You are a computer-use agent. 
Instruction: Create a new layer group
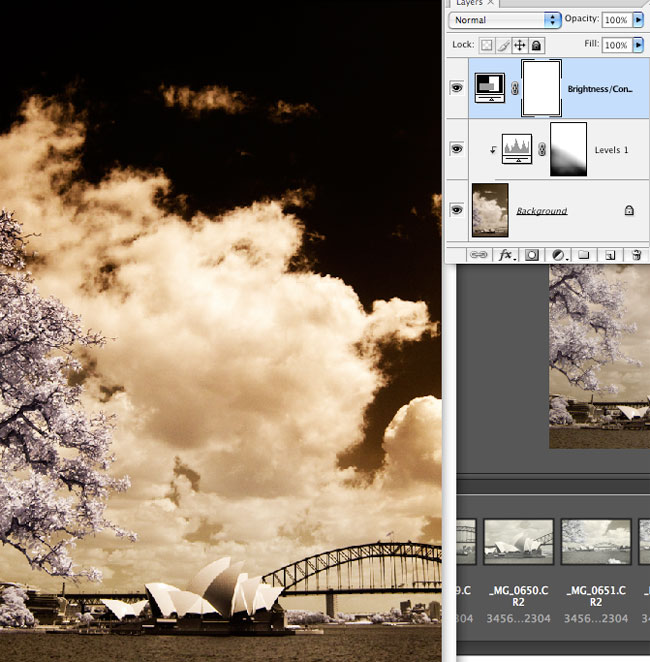(583, 255)
